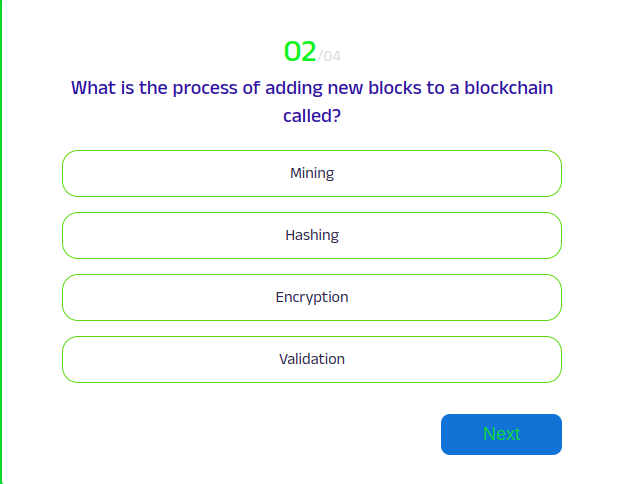Viewport: 619px width, 484px height.
Task: Click the blockchain question heading text
Action: pyautogui.click(x=311, y=88)
